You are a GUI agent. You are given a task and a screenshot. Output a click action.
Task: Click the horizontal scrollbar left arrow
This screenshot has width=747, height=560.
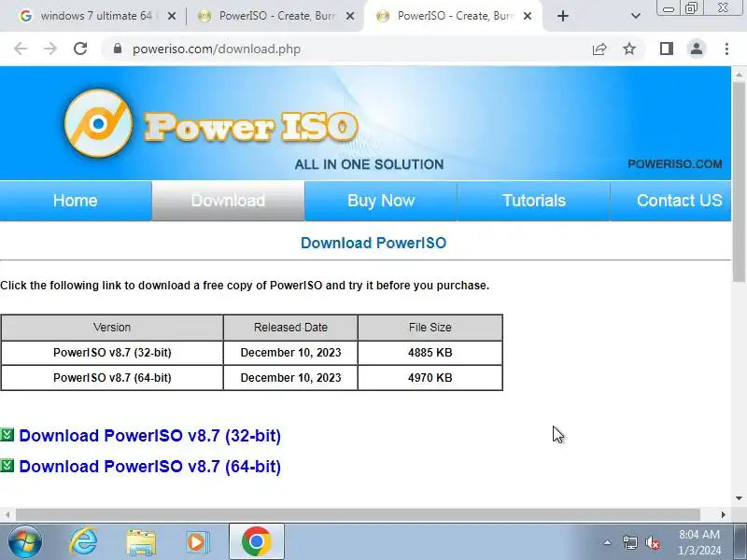(7, 515)
